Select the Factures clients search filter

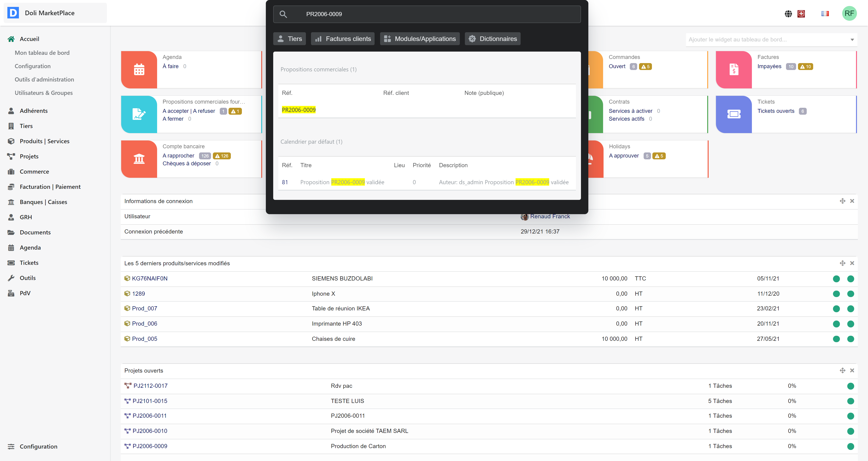click(343, 39)
